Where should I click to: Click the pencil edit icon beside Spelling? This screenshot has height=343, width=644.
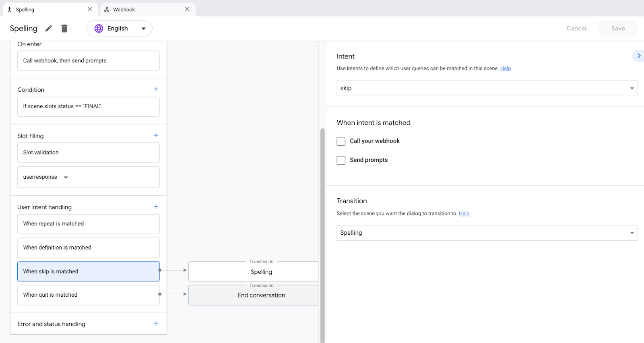point(49,28)
